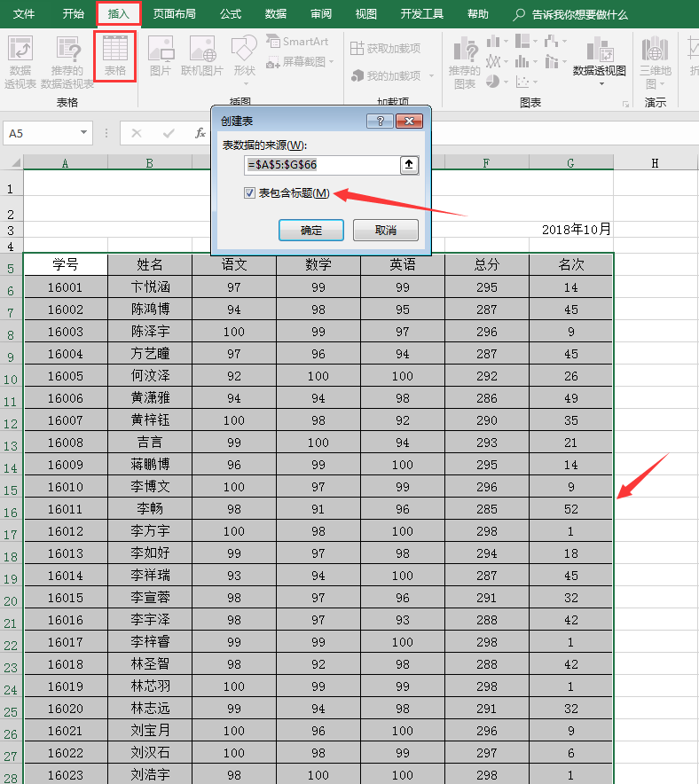Select the hierarchy (treemap) chart icon
Screen dimensions: 699x784
tap(522, 41)
